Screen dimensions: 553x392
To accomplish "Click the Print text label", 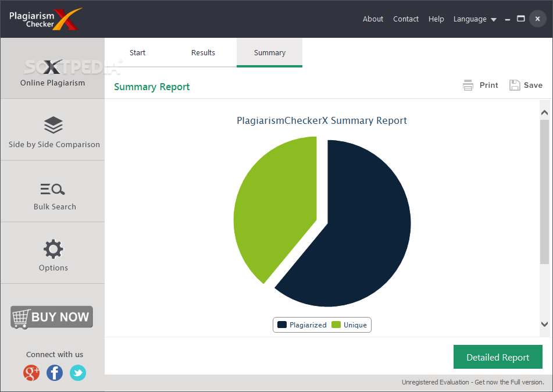I will click(488, 85).
